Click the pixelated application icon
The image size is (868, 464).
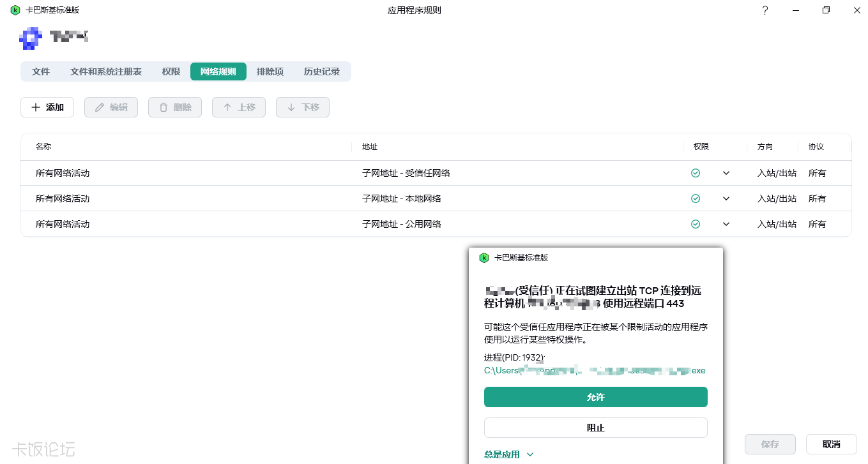pyautogui.click(x=31, y=38)
